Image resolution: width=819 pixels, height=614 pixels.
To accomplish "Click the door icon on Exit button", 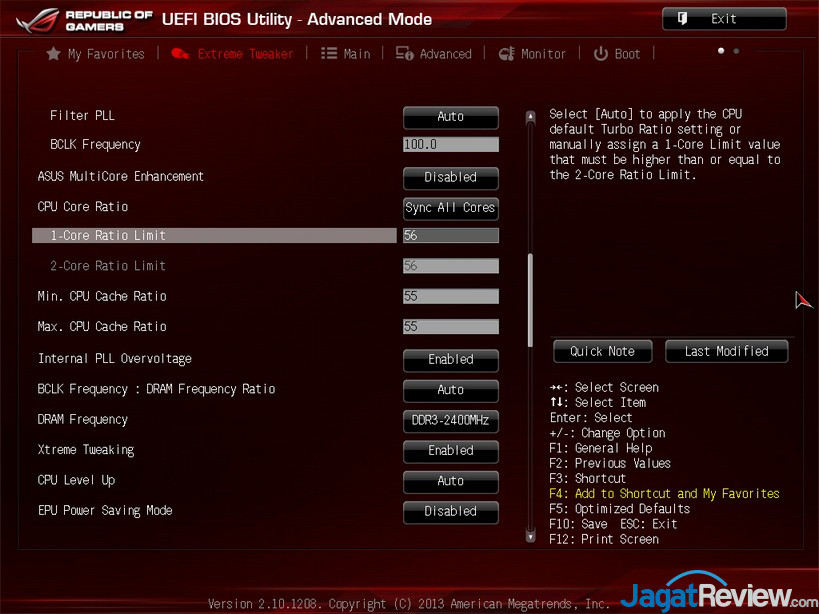I will click(x=682, y=19).
